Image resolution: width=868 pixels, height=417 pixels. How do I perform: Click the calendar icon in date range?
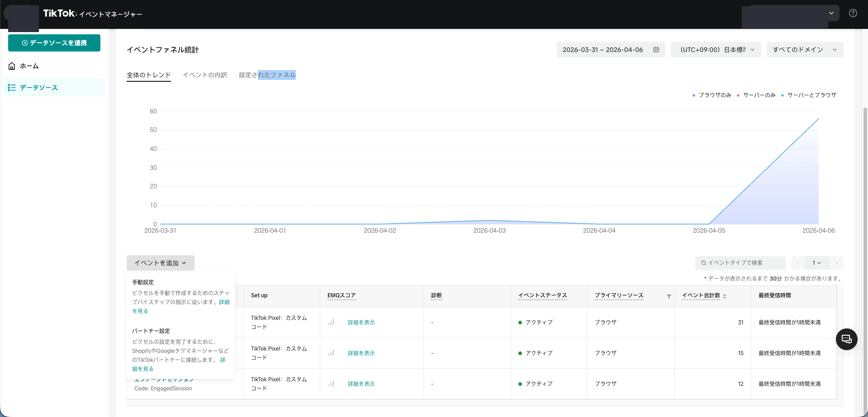[x=656, y=50]
